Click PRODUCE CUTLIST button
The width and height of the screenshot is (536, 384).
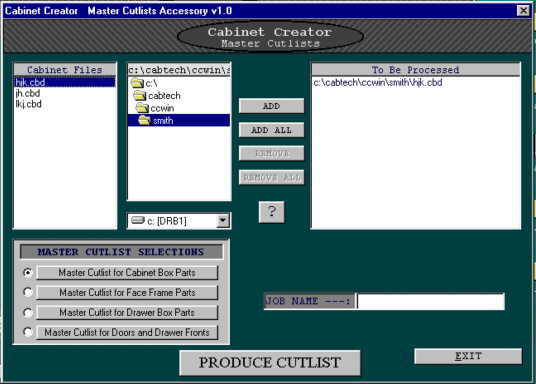270,362
